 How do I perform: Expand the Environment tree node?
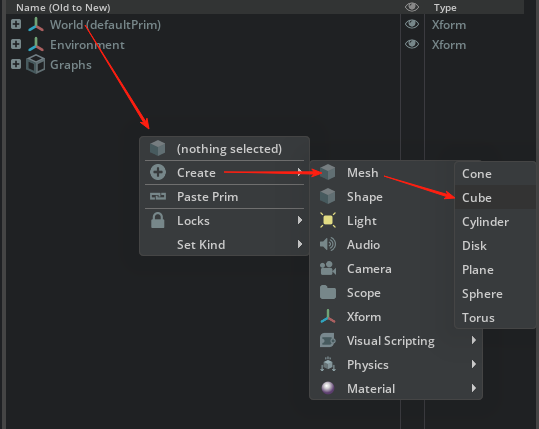[x=16, y=44]
